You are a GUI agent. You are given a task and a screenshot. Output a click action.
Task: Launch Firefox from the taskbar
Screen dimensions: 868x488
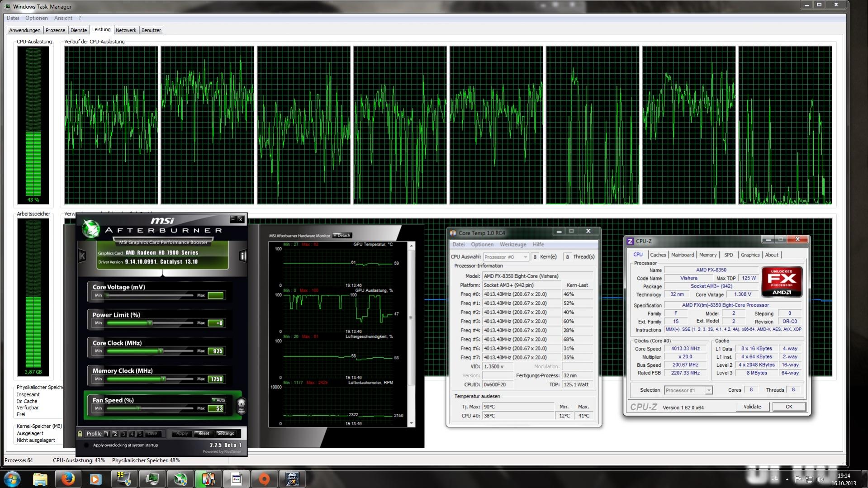coord(68,479)
